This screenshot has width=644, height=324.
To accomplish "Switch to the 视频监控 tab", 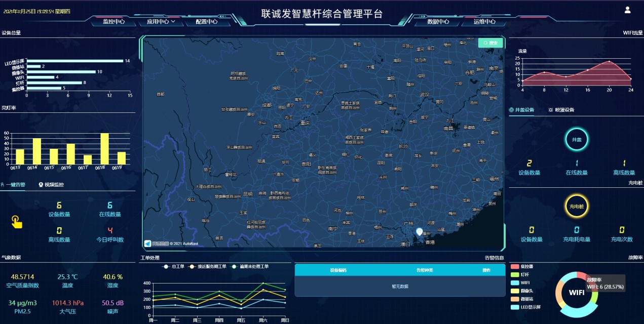I will click(x=51, y=185).
